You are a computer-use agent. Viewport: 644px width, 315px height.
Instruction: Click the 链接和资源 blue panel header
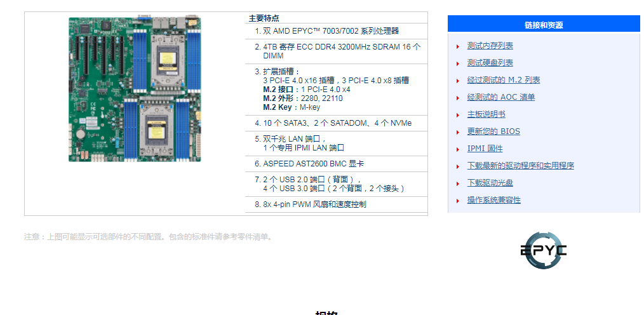click(543, 25)
